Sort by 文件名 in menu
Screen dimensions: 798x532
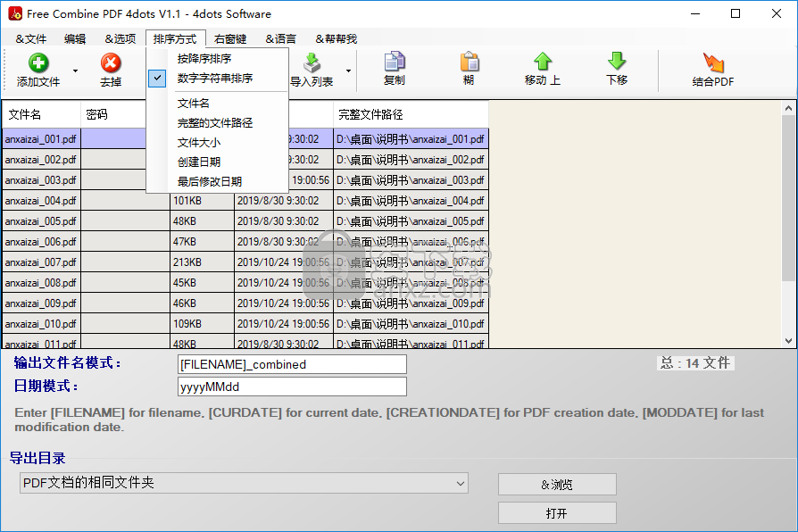point(194,104)
